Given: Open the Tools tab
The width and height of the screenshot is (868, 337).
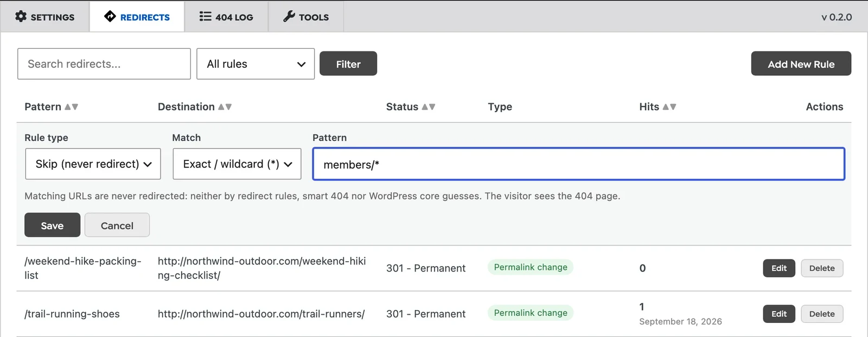Looking at the screenshot, I should 306,16.
